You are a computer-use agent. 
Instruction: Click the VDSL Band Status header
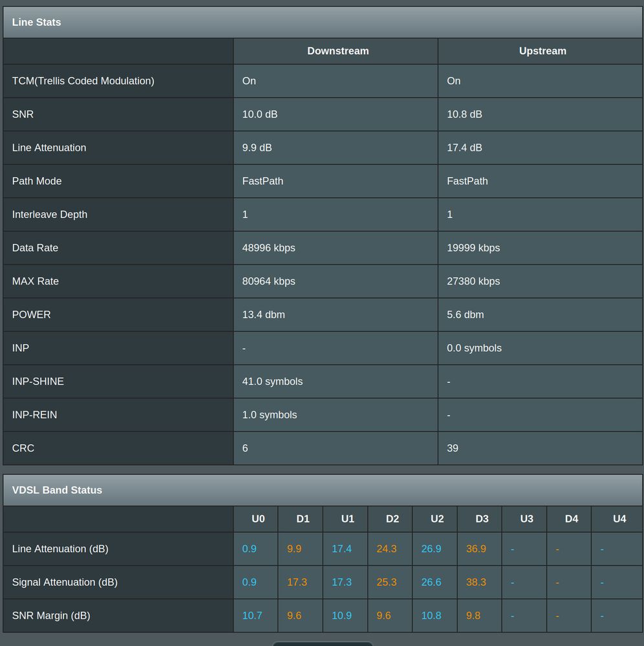57,490
